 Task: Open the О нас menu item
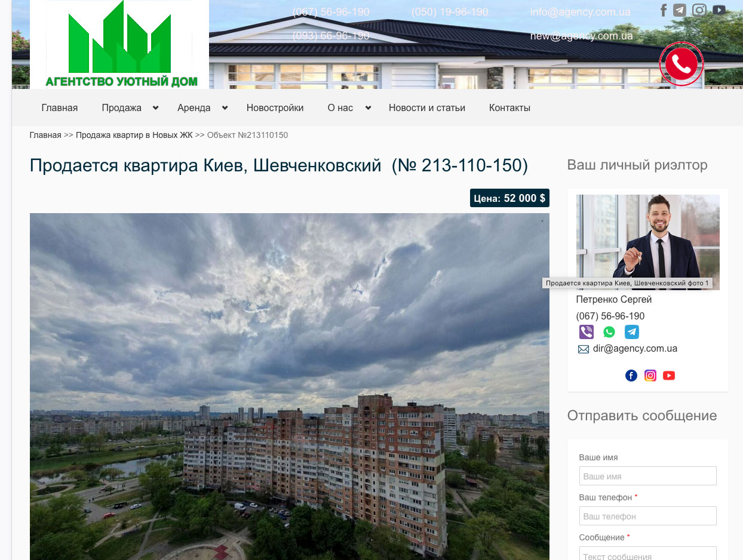(x=340, y=108)
